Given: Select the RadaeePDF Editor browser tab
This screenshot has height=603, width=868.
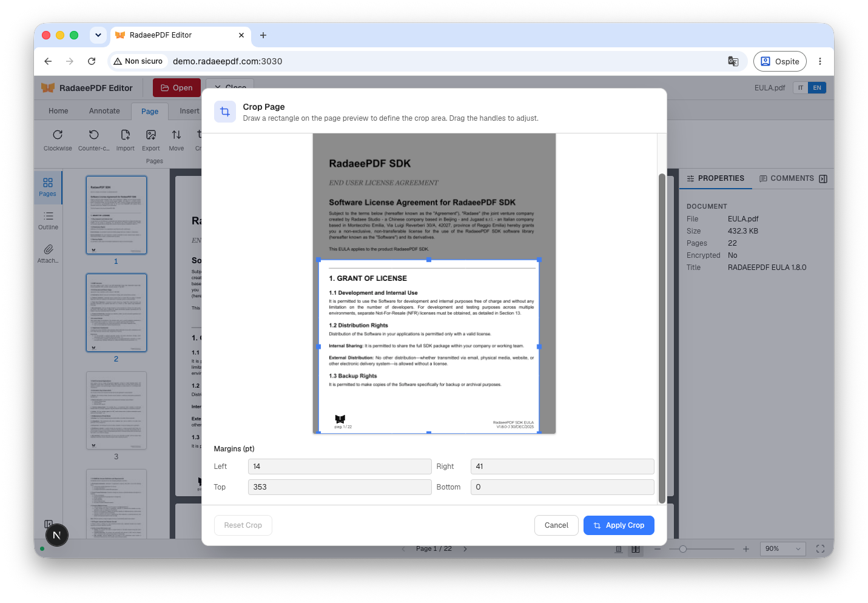Looking at the screenshot, I should tap(180, 35).
